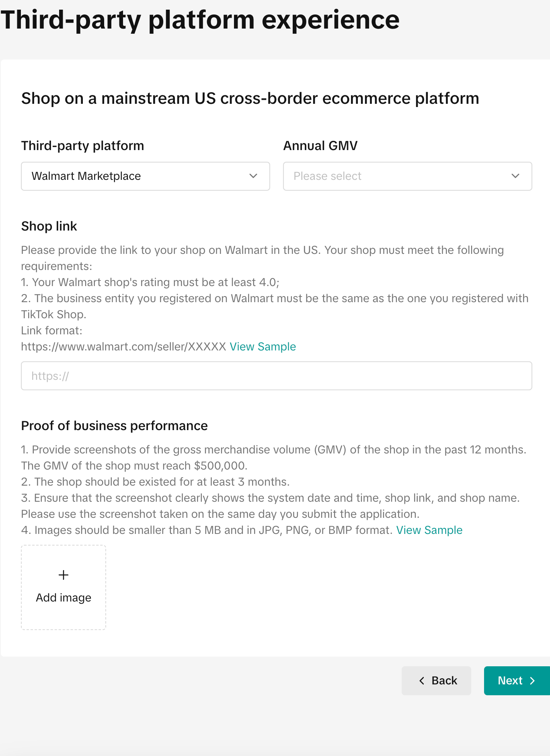
Task: Click the 'Third-party platform experience' page title
Action: [200, 19]
